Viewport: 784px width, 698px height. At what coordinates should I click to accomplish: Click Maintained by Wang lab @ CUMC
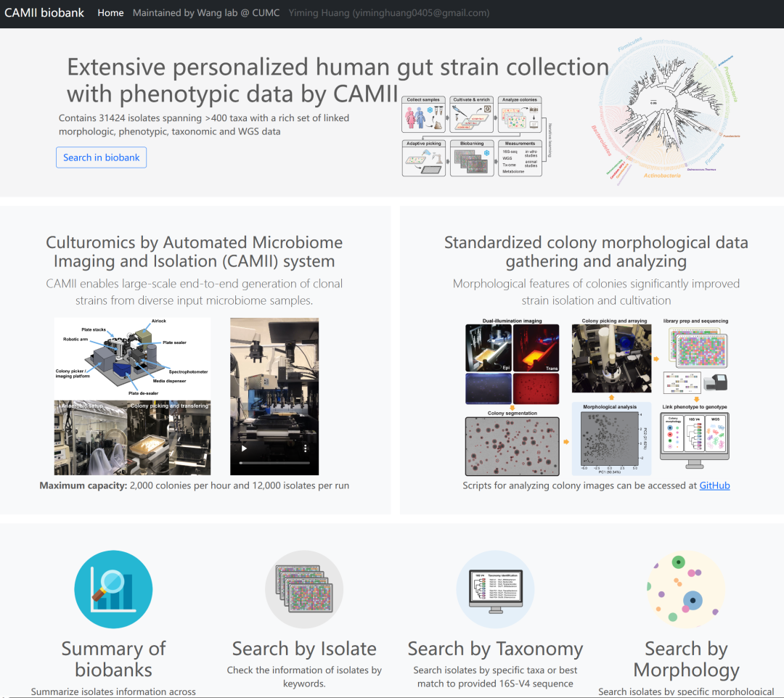(206, 13)
